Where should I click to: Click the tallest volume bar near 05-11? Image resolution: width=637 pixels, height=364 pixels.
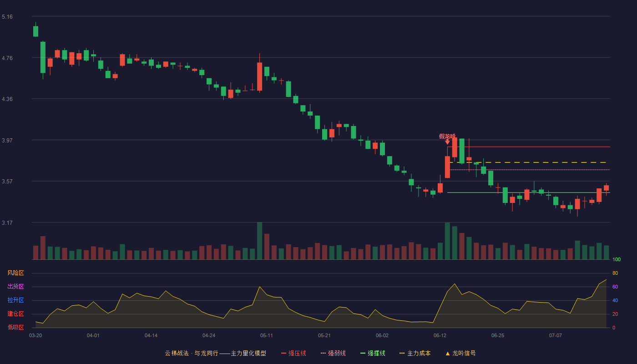[x=259, y=241]
